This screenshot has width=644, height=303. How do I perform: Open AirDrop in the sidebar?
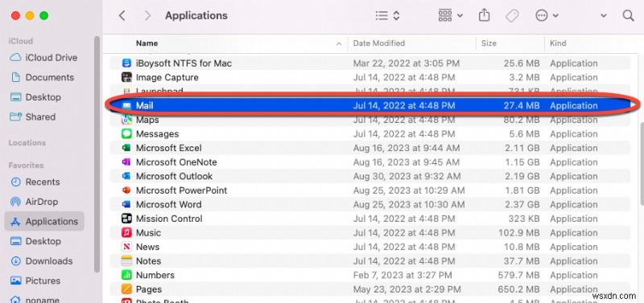tap(35, 201)
